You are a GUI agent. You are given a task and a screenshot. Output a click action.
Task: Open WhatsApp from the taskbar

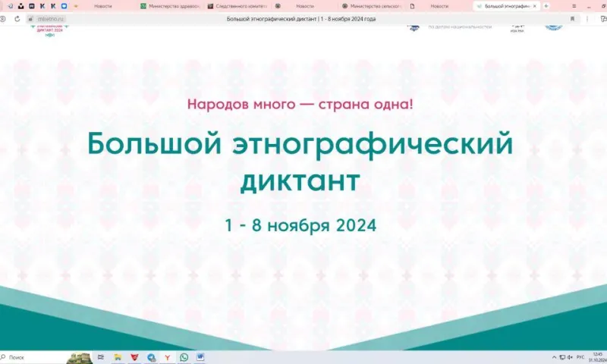click(184, 357)
